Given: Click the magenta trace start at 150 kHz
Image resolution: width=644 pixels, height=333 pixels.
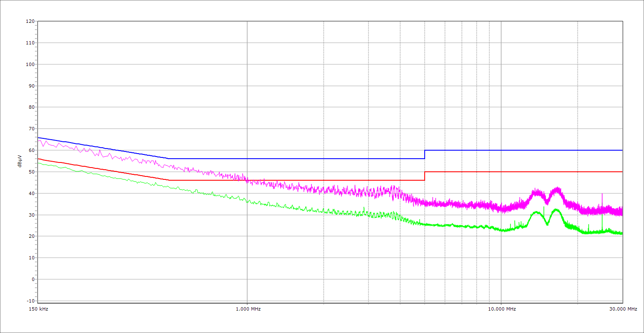Looking at the screenshot, I should coord(39,141).
